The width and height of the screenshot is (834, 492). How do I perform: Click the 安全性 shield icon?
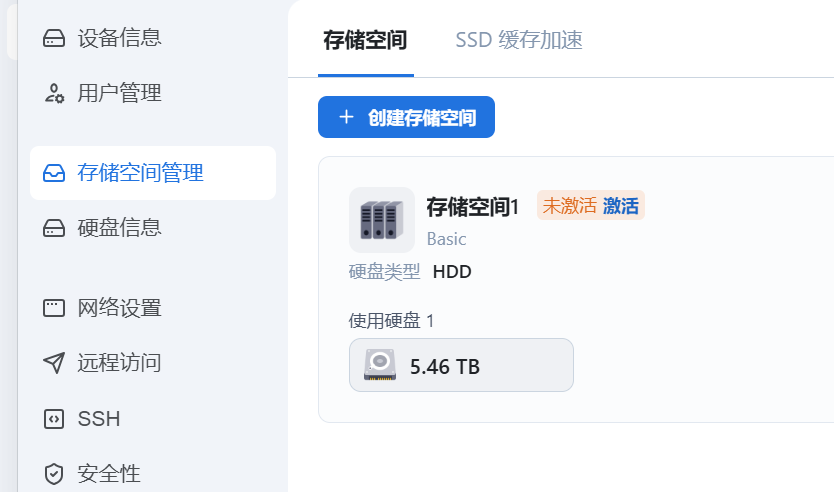[x=54, y=474]
